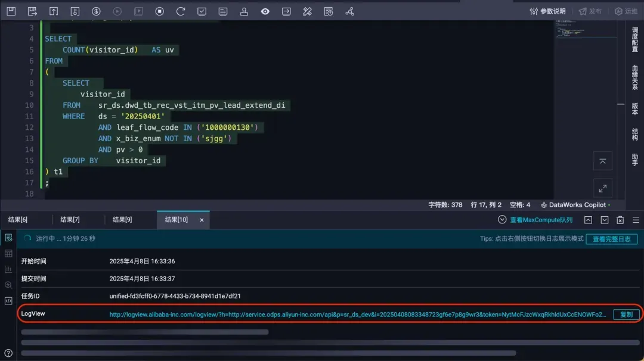Open the chart view icon in results sidebar
This screenshot has width=644, height=361.
[8, 269]
